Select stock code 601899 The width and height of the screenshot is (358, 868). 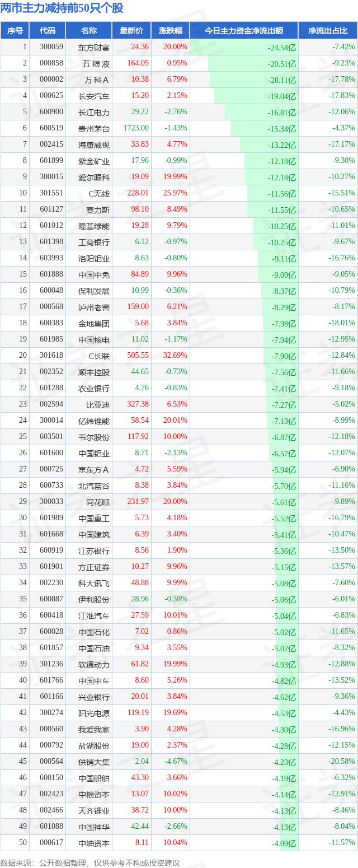coord(51,161)
